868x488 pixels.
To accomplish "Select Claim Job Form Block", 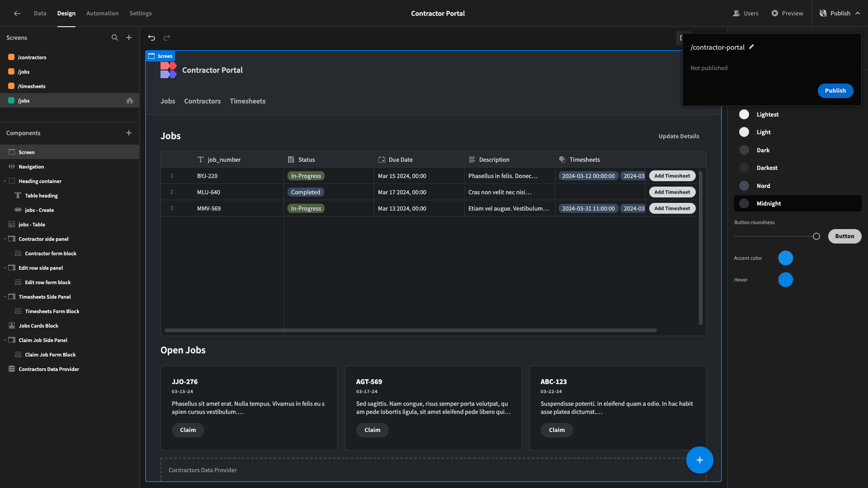I will (x=70, y=355).
